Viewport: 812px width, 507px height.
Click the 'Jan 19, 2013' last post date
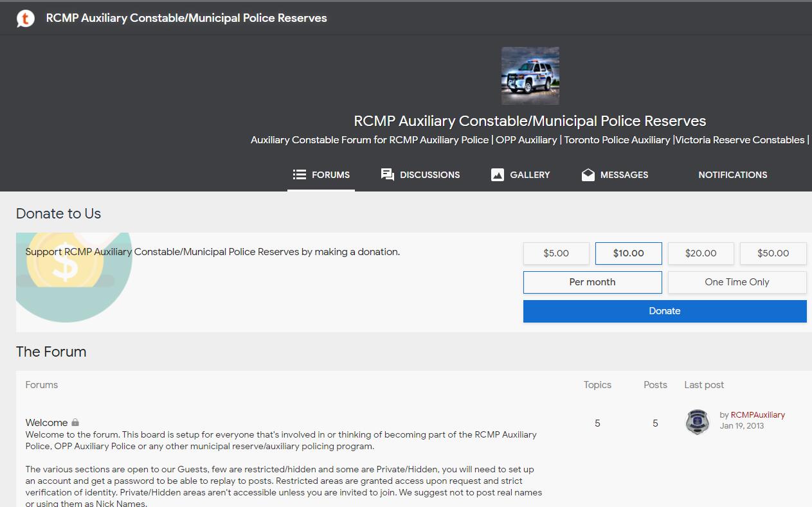pyautogui.click(x=742, y=426)
